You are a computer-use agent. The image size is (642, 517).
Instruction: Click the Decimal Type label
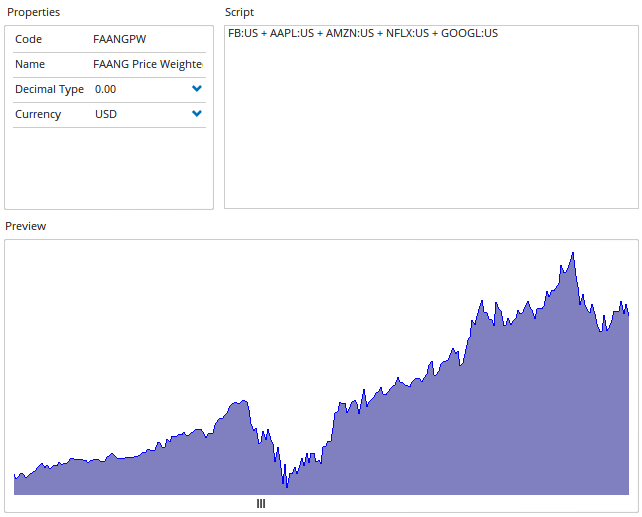click(x=49, y=89)
